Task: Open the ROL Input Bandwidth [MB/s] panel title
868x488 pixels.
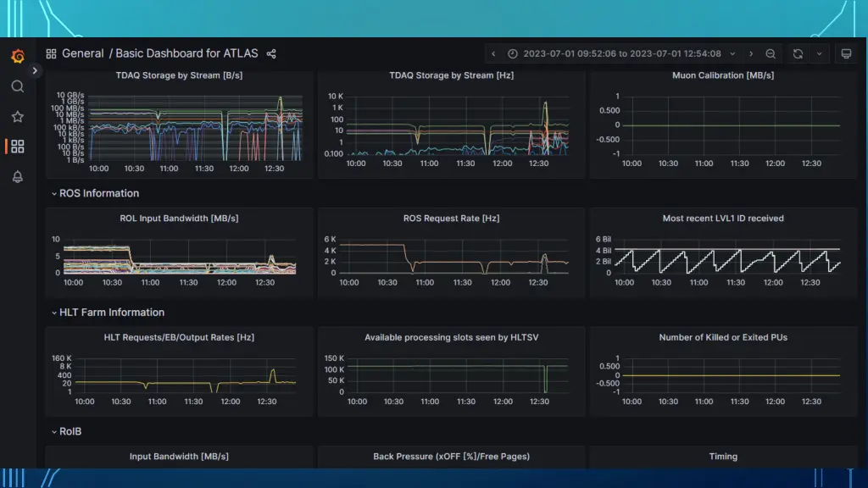Action: (x=179, y=218)
